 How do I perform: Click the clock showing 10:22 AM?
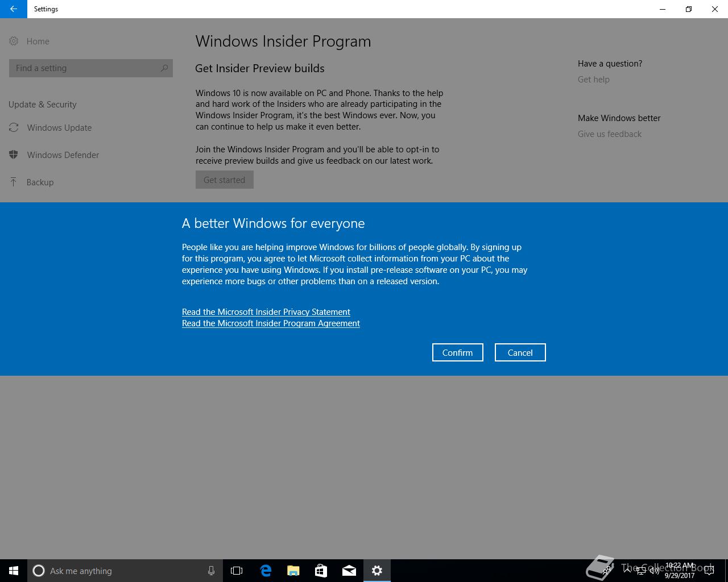pos(680,571)
